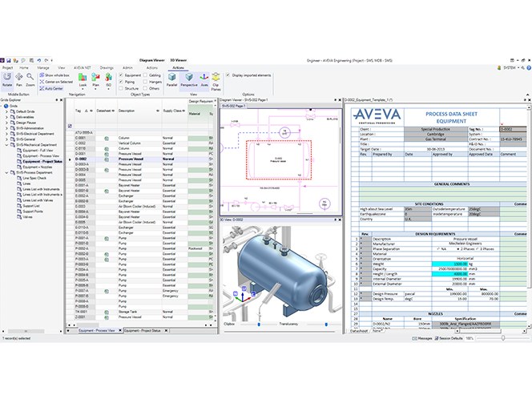Adjust the Clipbox slider in 3D view
Viewport: 532px width, 399px height.
[x=259, y=324]
